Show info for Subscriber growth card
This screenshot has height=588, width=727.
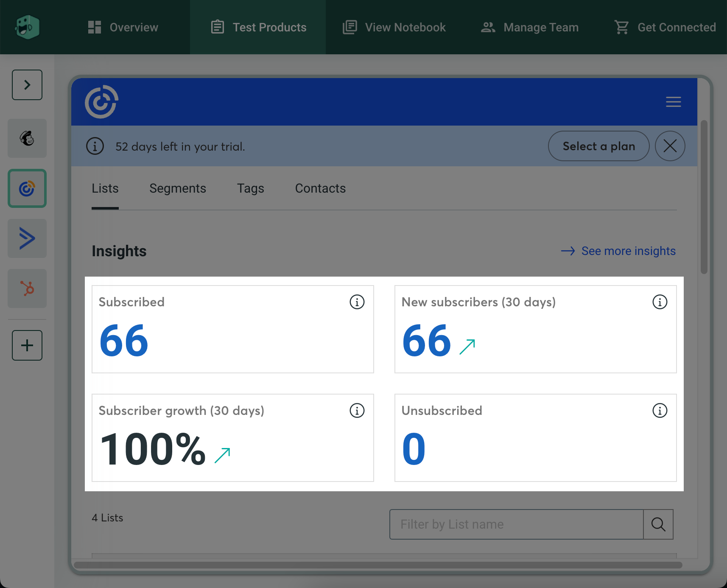(x=357, y=411)
